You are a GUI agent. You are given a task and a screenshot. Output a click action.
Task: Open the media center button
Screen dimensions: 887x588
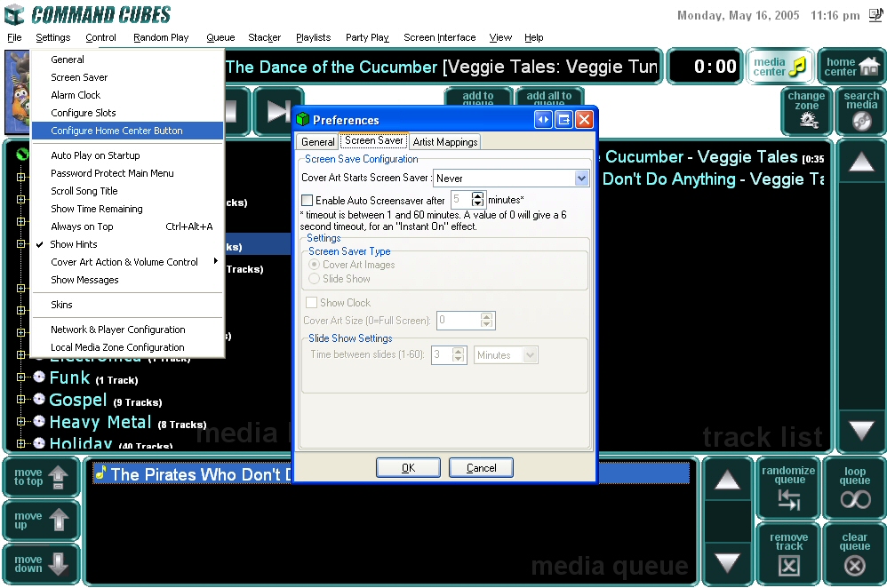[779, 67]
